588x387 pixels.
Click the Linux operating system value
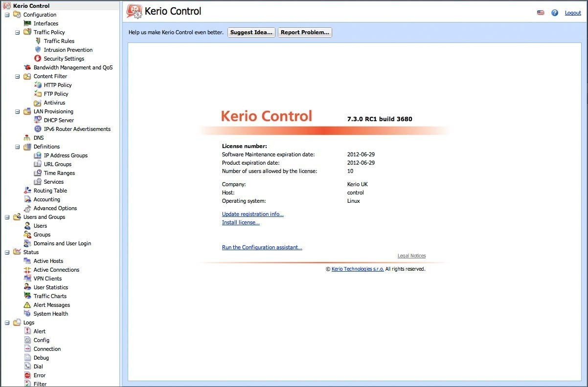tap(354, 201)
